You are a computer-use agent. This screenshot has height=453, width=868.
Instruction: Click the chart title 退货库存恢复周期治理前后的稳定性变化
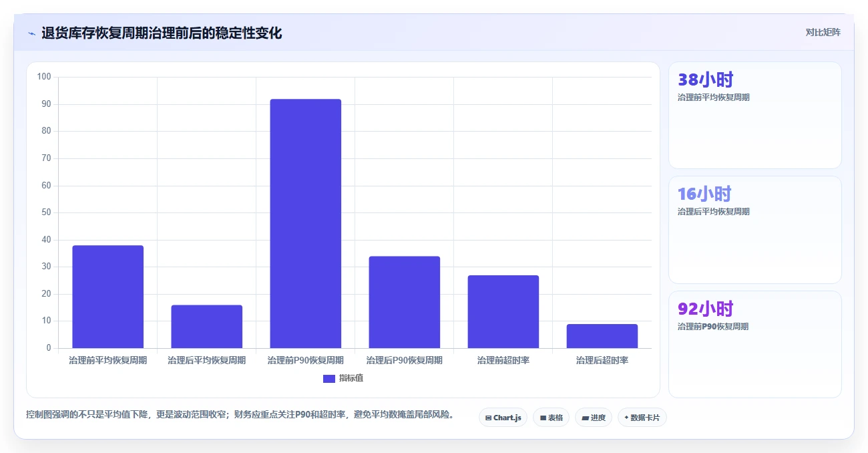[162, 33]
